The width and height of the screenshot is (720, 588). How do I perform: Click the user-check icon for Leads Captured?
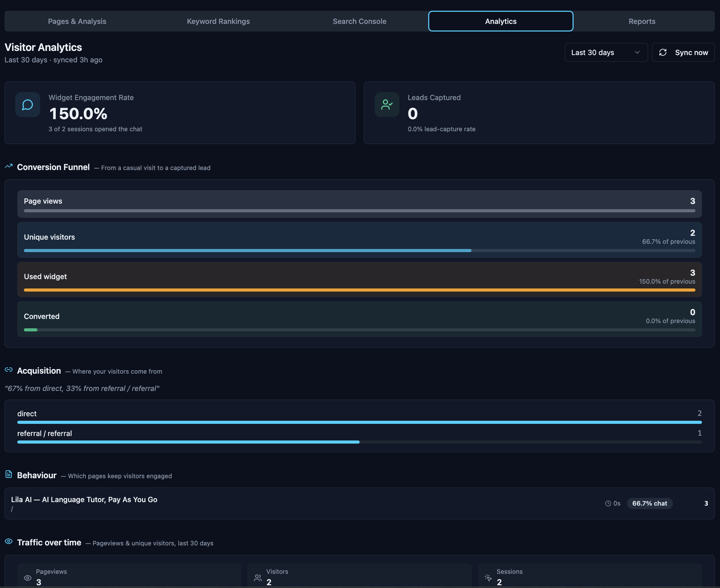[x=387, y=105]
